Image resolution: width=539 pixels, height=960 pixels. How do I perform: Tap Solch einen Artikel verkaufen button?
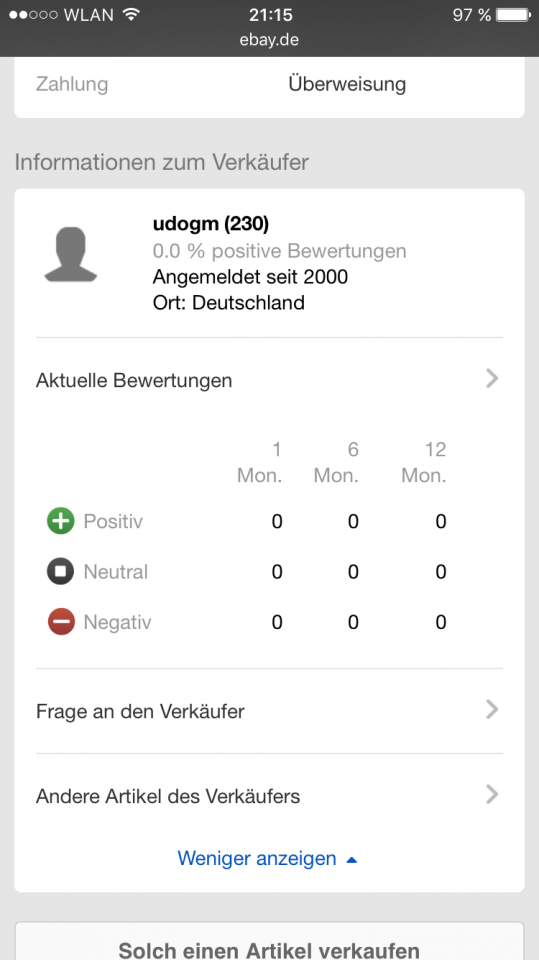[x=270, y=942]
